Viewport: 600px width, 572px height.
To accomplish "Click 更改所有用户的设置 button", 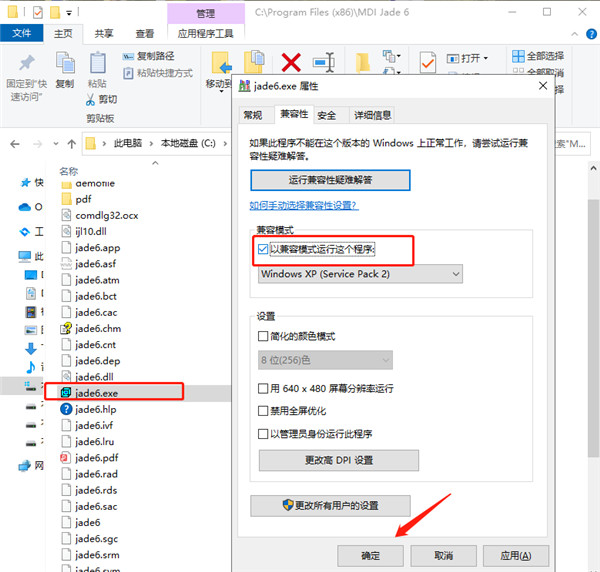I will (x=330, y=506).
